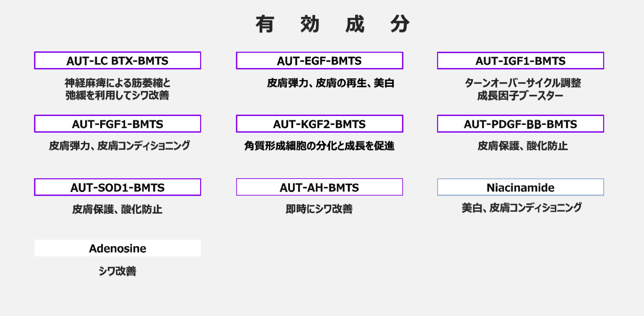This screenshot has height=316, width=644.
Task: Select the AUT-EGF-BMTS label box
Action: (x=319, y=61)
